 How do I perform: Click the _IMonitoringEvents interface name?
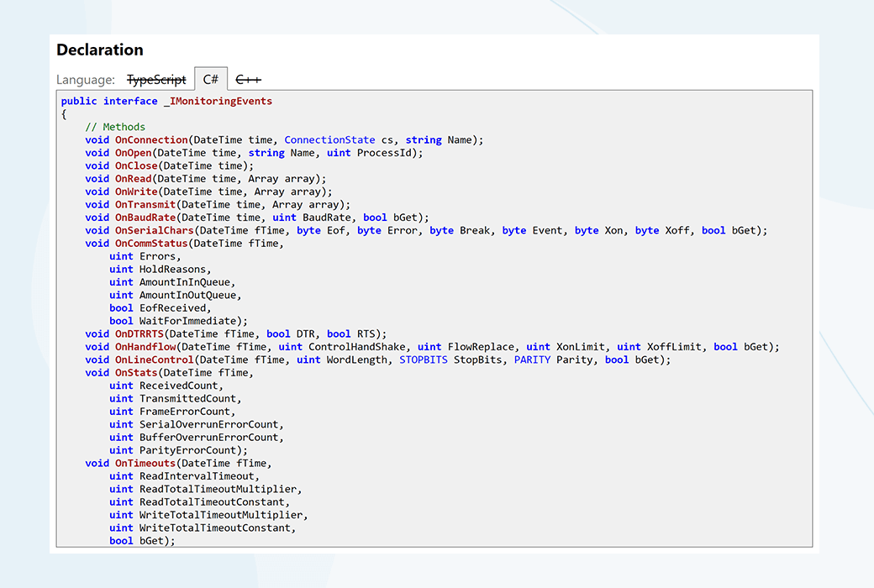[x=218, y=101]
